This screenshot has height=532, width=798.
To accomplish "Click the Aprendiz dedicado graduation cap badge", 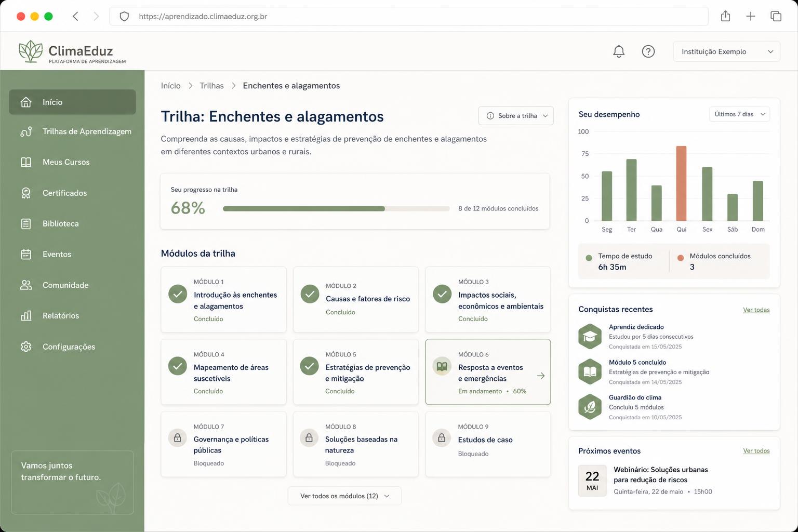I will point(590,337).
